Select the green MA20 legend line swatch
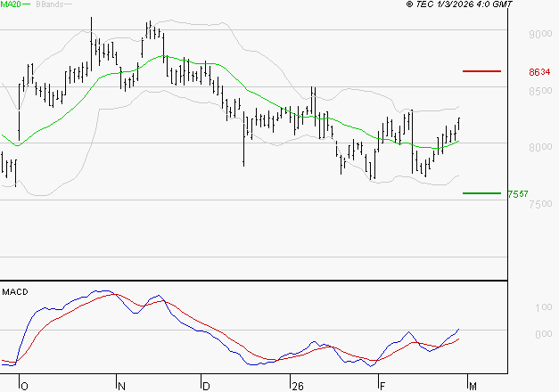Image resolution: width=559 pixels, height=392 pixels. [27, 5]
